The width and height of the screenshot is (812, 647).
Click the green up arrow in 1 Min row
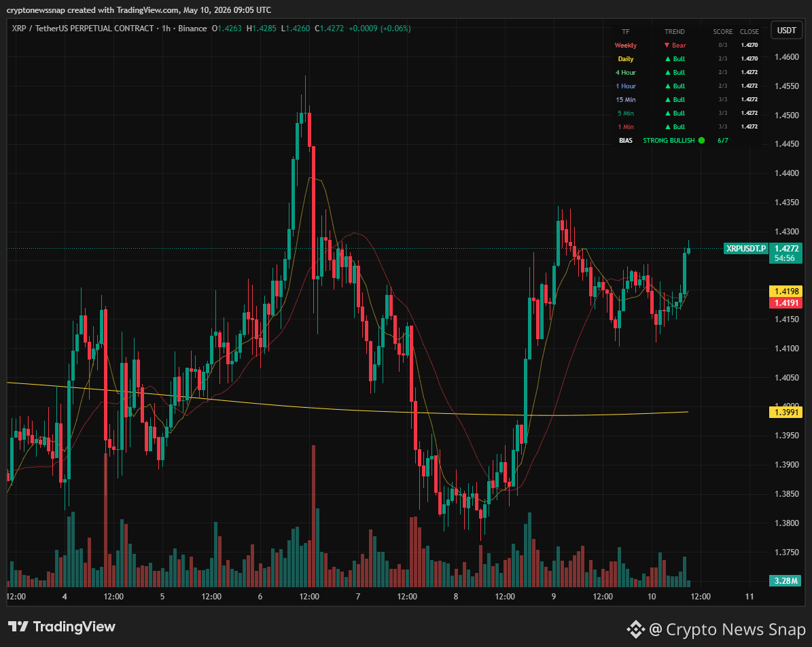[667, 127]
